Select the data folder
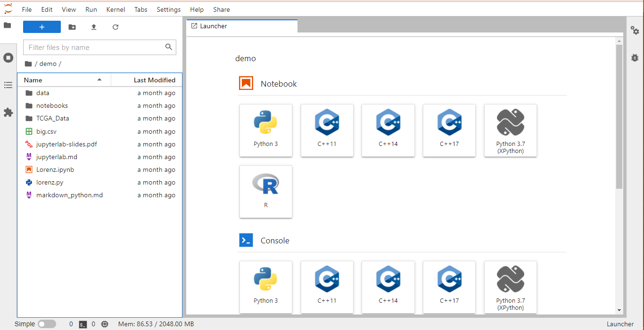 coord(99,93)
